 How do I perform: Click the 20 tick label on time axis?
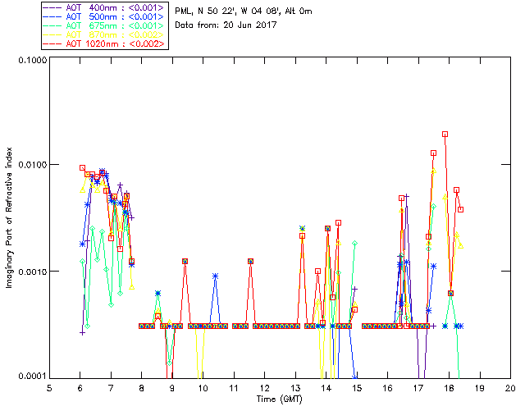point(510,387)
